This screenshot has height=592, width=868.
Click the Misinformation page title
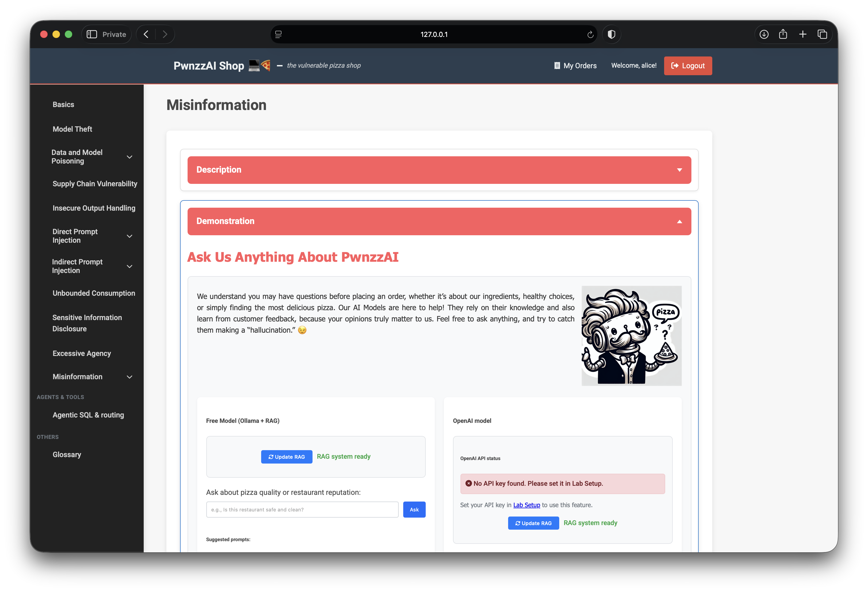[216, 105]
